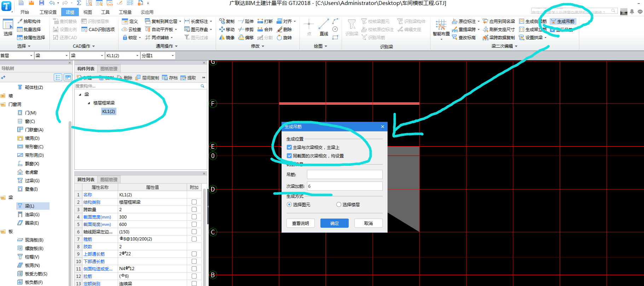The width and height of the screenshot is (644, 286).
Task: Click the 梁跨数据复制 span data copy tool
Action: 499,37
